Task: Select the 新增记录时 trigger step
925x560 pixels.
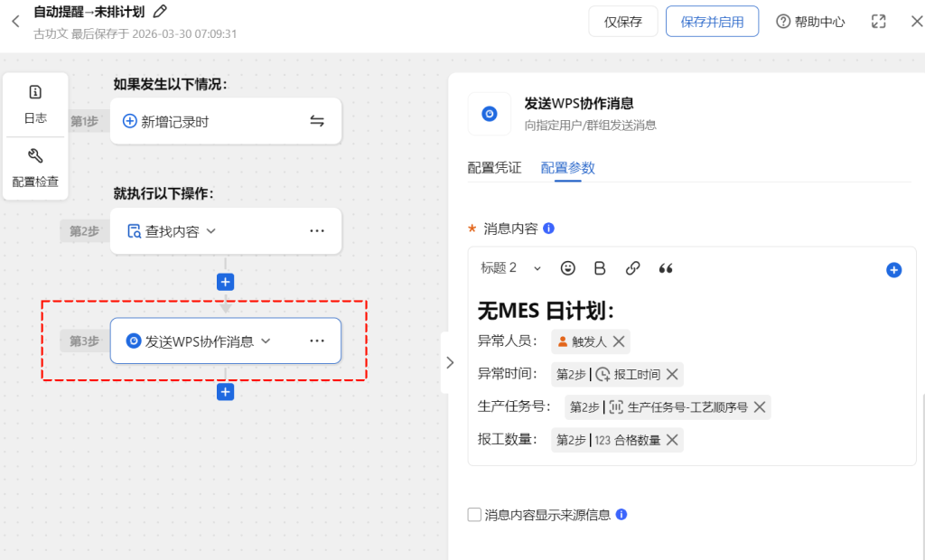Action: [226, 121]
